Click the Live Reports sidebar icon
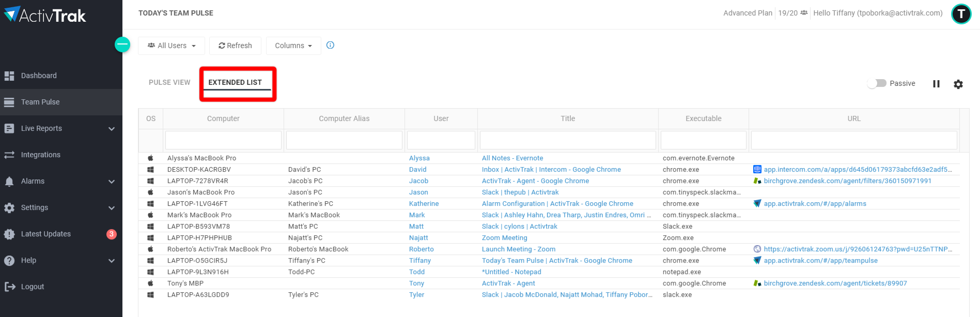This screenshot has height=317, width=980. point(9,129)
